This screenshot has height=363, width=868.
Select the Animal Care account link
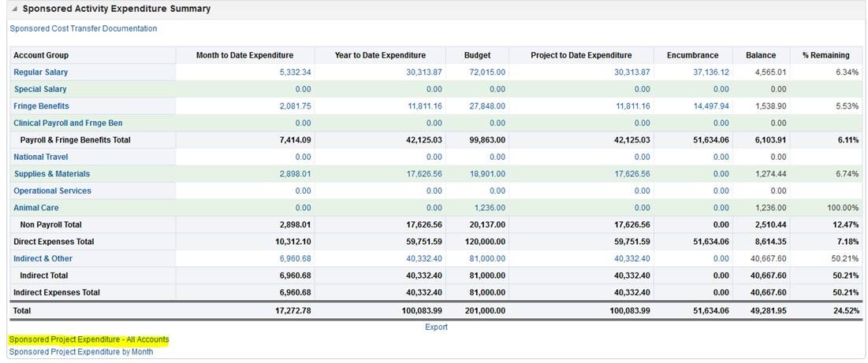(x=35, y=208)
